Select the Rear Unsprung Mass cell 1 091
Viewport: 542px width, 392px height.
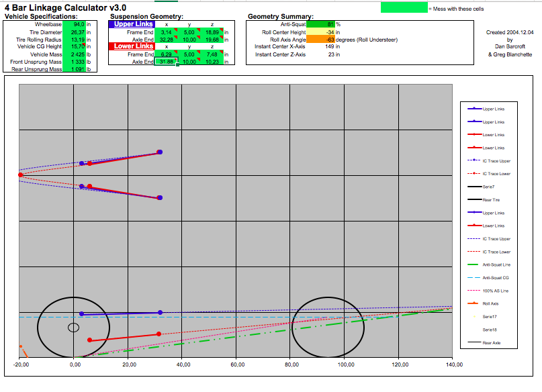[74, 69]
